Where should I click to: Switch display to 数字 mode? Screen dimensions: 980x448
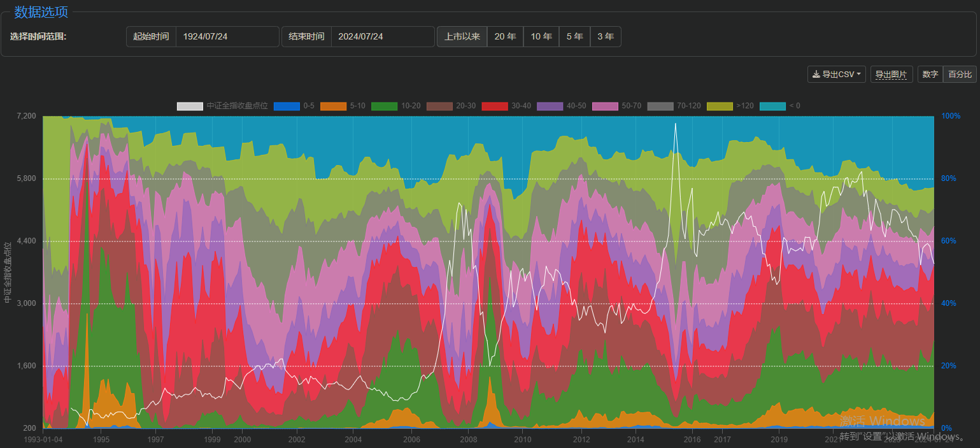(x=930, y=75)
